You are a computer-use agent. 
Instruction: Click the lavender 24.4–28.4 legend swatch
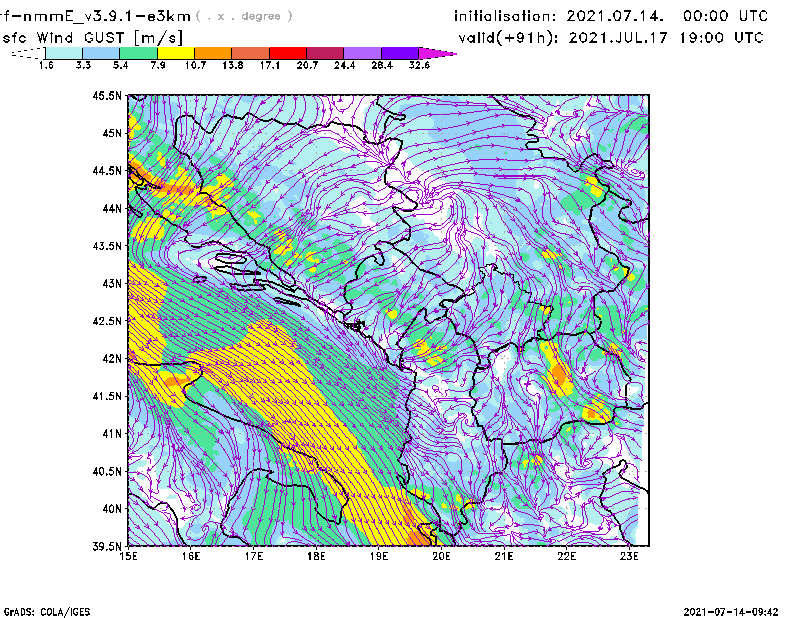[362, 53]
